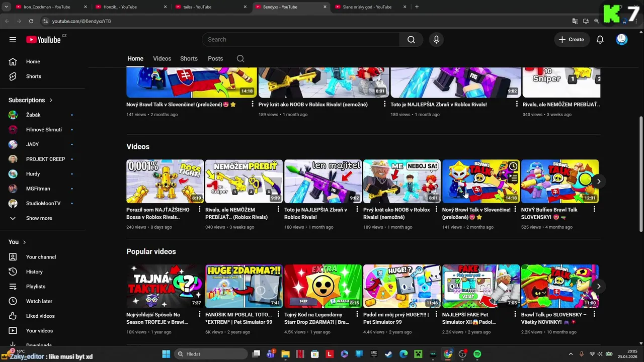Viewport: 644px width, 362px height.
Task: Open the YouTube hamburger guide menu
Action: [x=13, y=40]
